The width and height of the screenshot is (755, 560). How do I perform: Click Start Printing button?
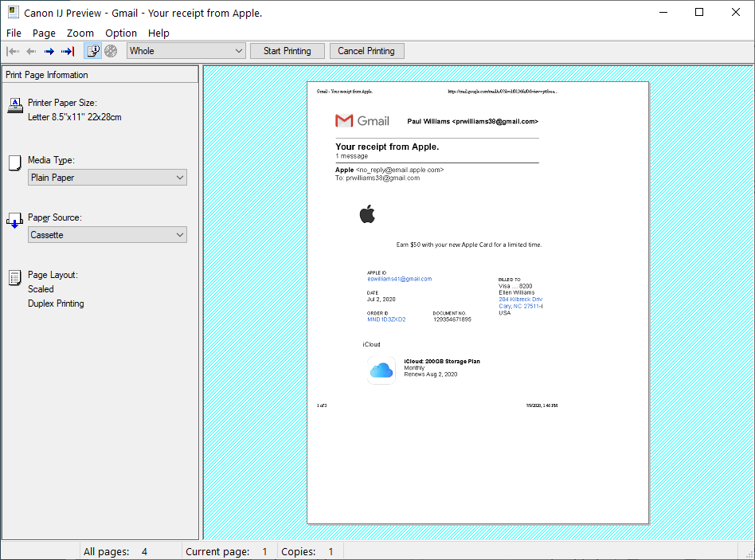pos(287,51)
